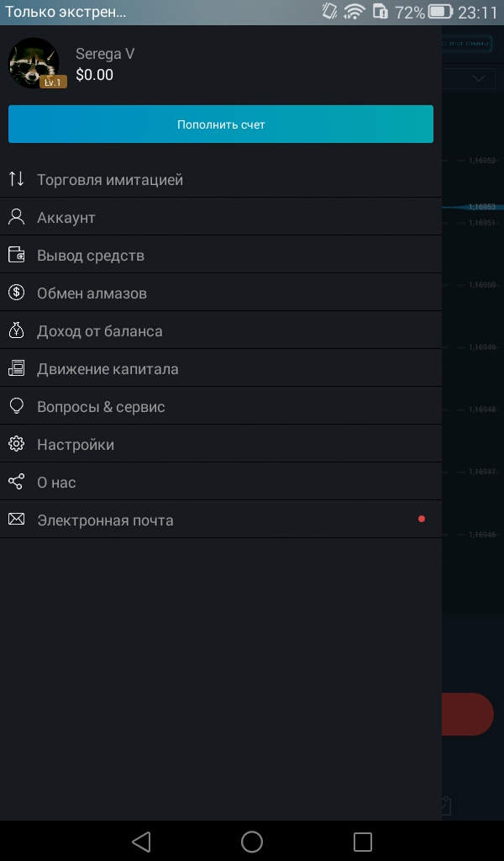
Task: Tap the raccoon profile avatar
Action: (x=34, y=62)
